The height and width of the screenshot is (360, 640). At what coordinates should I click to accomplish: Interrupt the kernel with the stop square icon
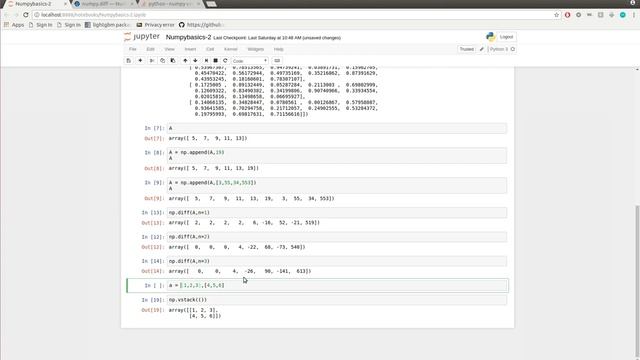pyautogui.click(x=216, y=60)
